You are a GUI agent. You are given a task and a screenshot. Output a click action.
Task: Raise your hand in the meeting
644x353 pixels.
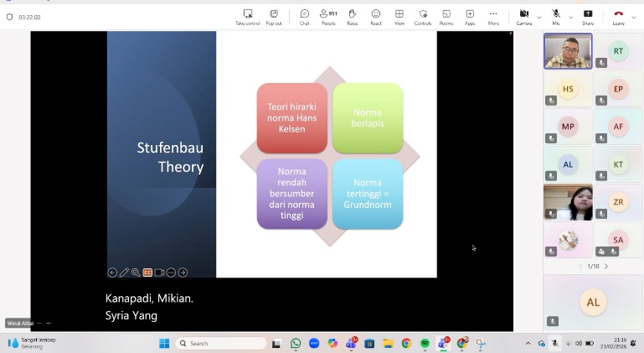point(352,16)
